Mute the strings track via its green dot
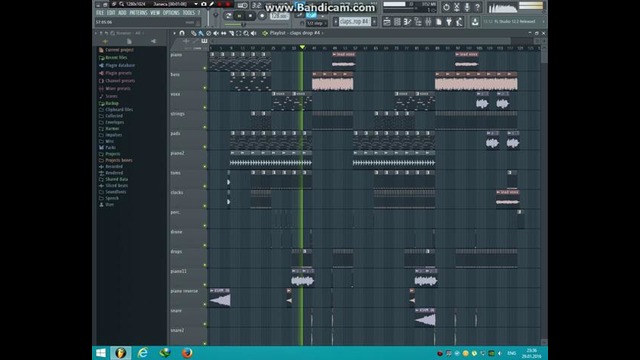 pyautogui.click(x=205, y=127)
